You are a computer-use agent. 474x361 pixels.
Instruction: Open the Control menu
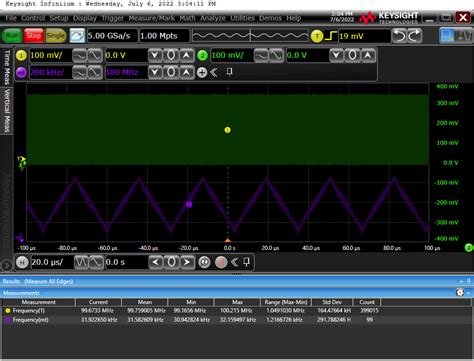point(33,18)
